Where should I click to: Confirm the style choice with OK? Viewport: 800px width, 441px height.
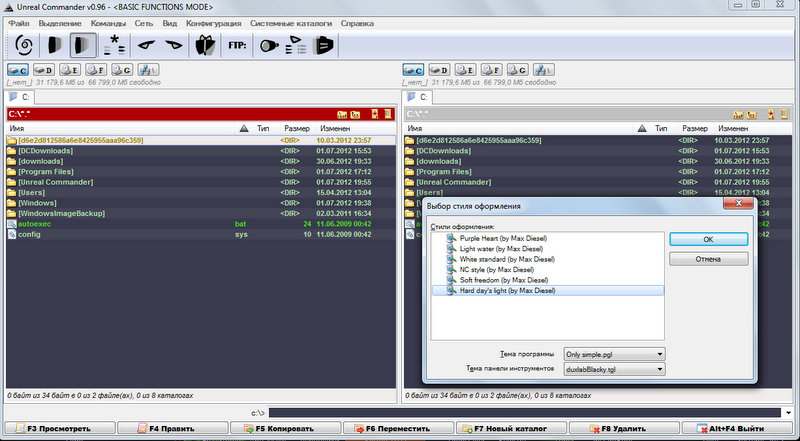point(708,239)
